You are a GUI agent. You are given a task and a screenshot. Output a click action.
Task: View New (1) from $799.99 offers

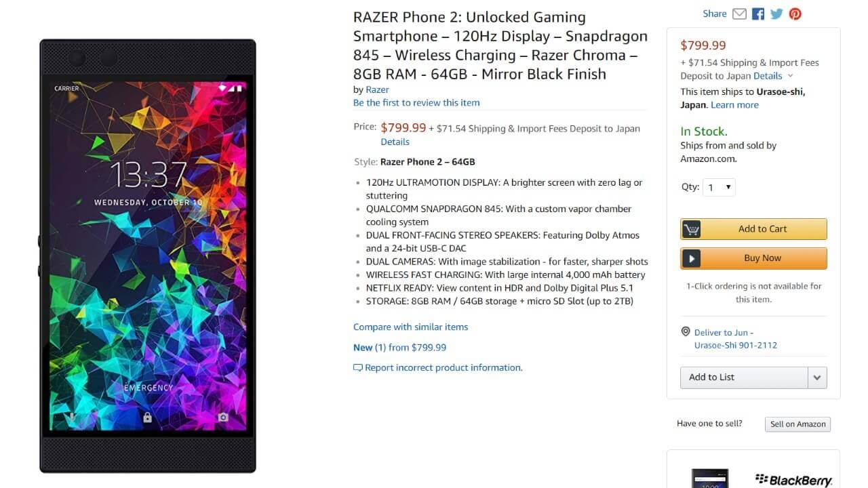399,347
